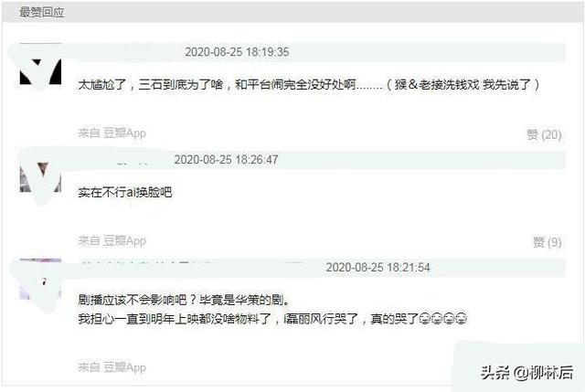Click 来自 豆瓣App under the third comment
Viewport: 585px width, 392px height.
[x=112, y=367]
